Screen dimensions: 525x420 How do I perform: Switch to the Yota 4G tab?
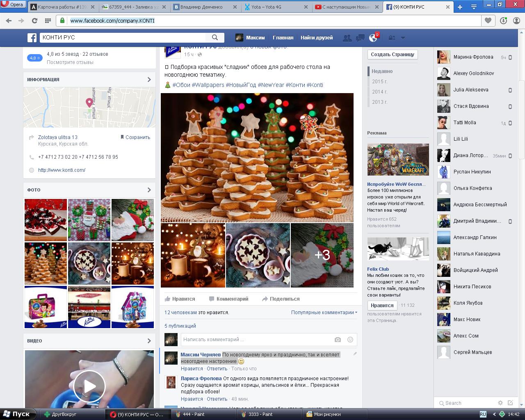click(276, 7)
